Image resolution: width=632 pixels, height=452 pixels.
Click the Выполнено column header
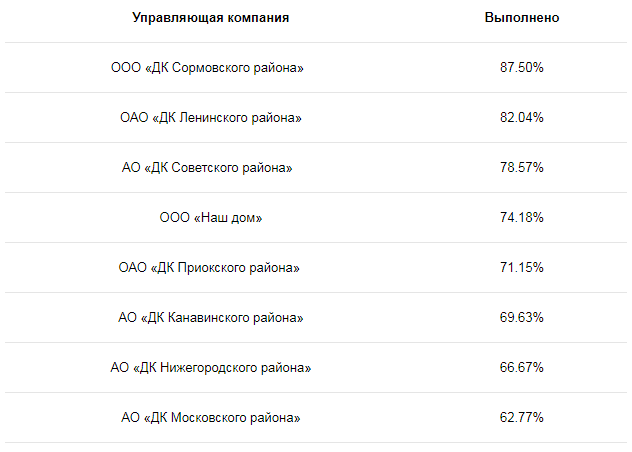[522, 18]
